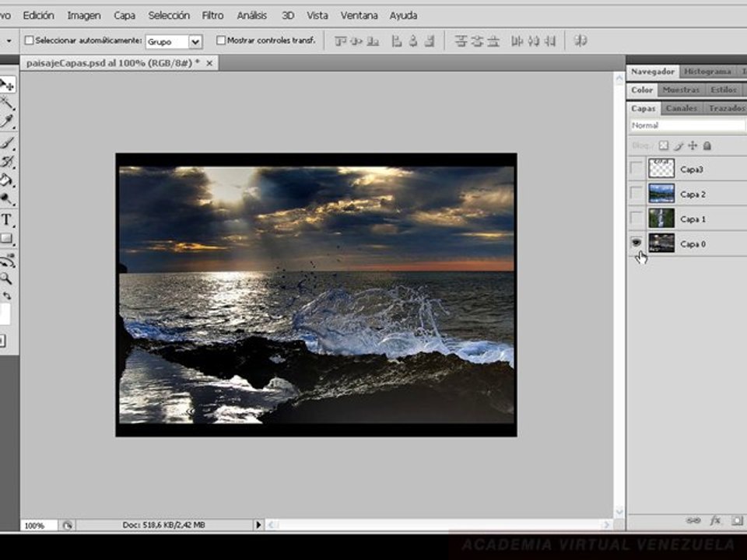The width and height of the screenshot is (747, 560).
Task: Select the Type tool
Action: click(x=6, y=219)
